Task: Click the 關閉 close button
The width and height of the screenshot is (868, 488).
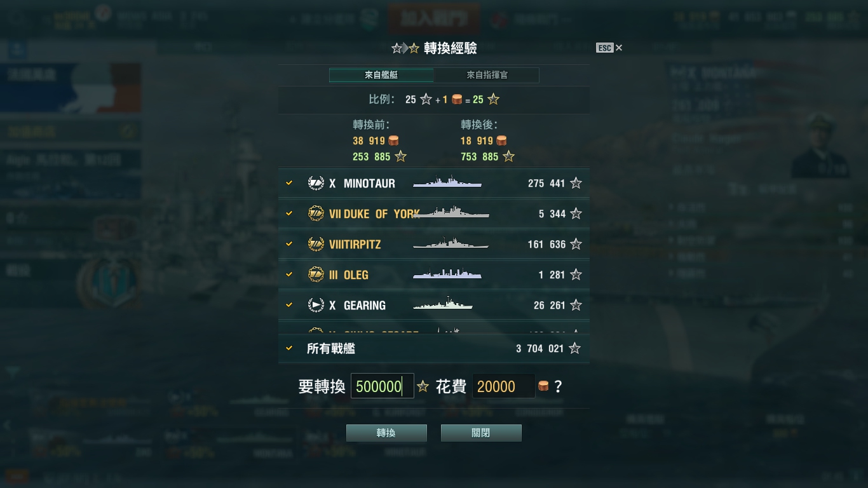Action: (x=481, y=433)
